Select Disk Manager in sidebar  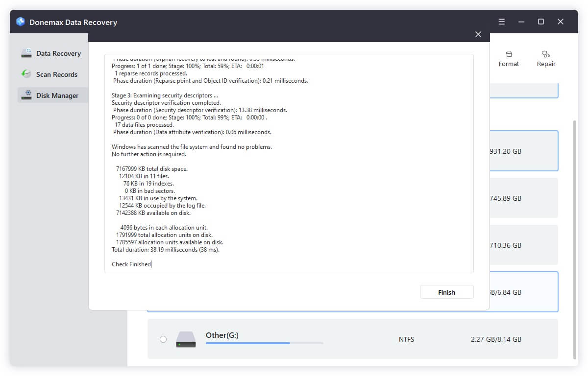[x=53, y=95]
